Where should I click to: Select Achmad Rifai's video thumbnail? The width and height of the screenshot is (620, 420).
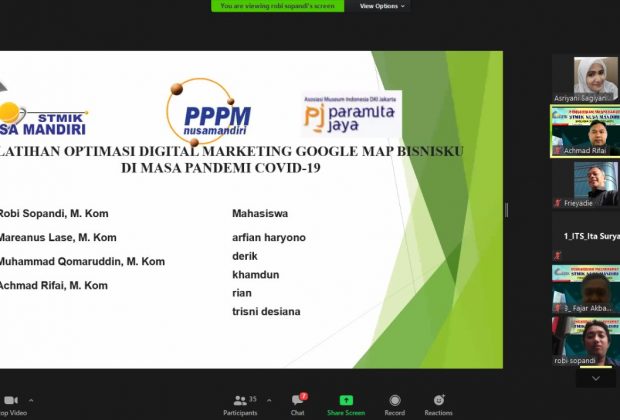(x=586, y=131)
